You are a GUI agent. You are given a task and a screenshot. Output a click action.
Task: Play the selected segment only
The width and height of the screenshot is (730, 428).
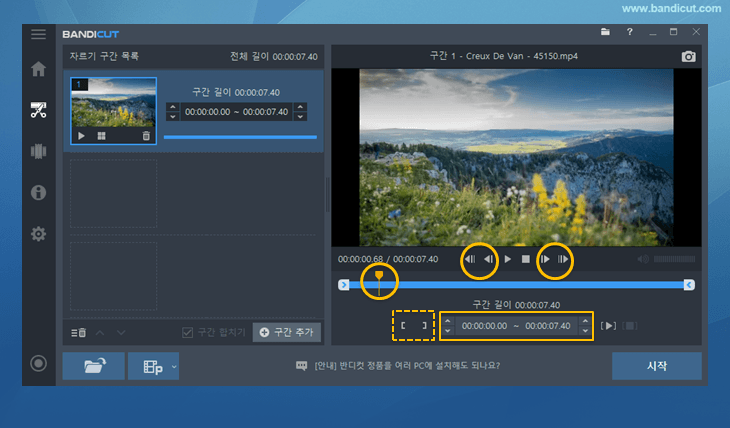pos(608,326)
